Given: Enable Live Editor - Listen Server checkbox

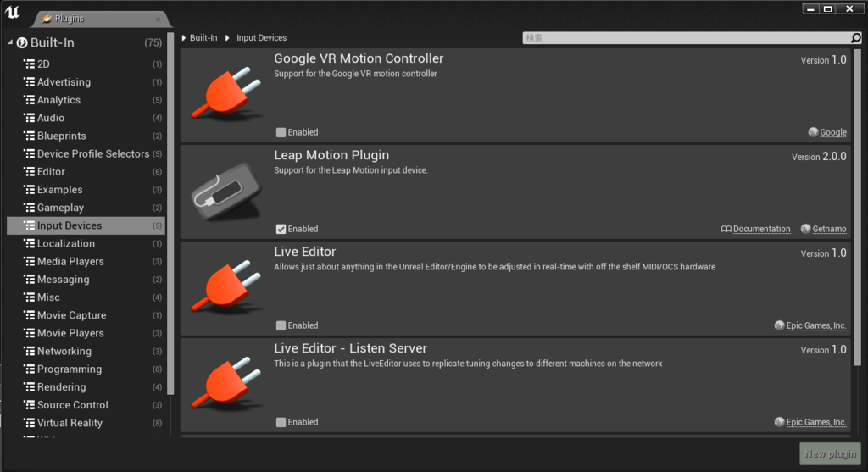Looking at the screenshot, I should [x=281, y=423].
